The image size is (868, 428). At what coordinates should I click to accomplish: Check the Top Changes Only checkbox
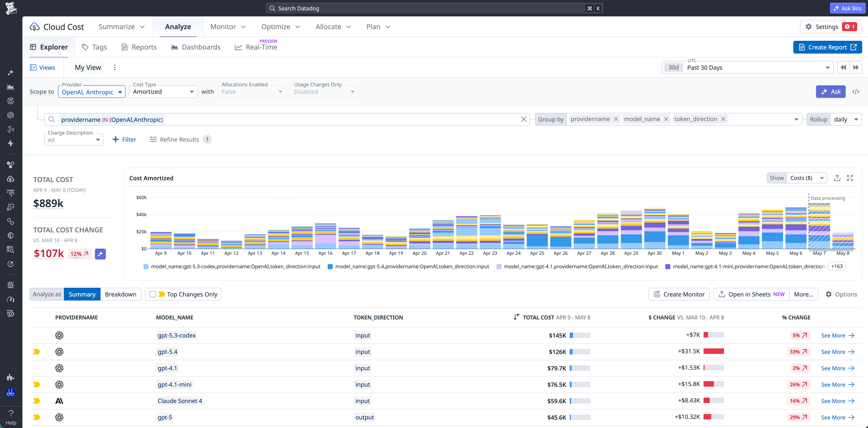click(x=153, y=294)
